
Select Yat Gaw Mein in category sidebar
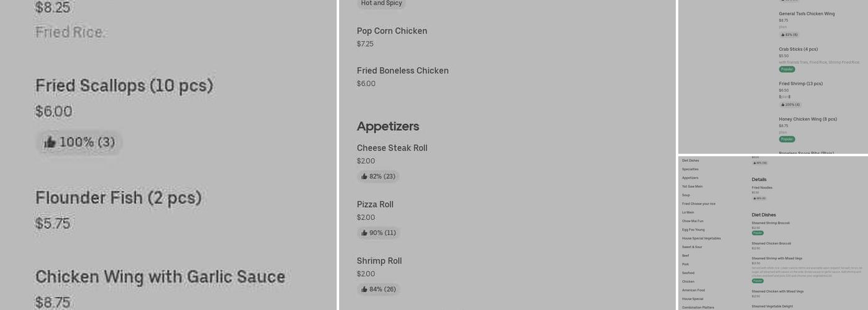point(692,187)
